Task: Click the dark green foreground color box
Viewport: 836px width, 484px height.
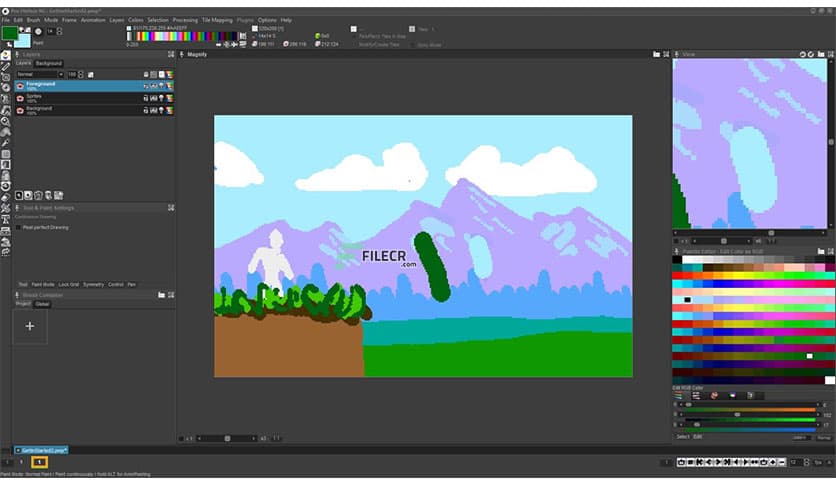Action: 10,33
